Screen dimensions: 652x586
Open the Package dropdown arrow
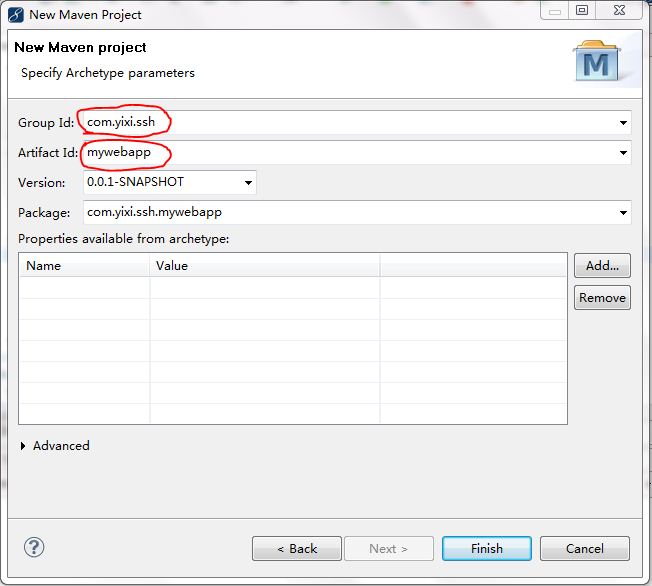[x=623, y=213]
